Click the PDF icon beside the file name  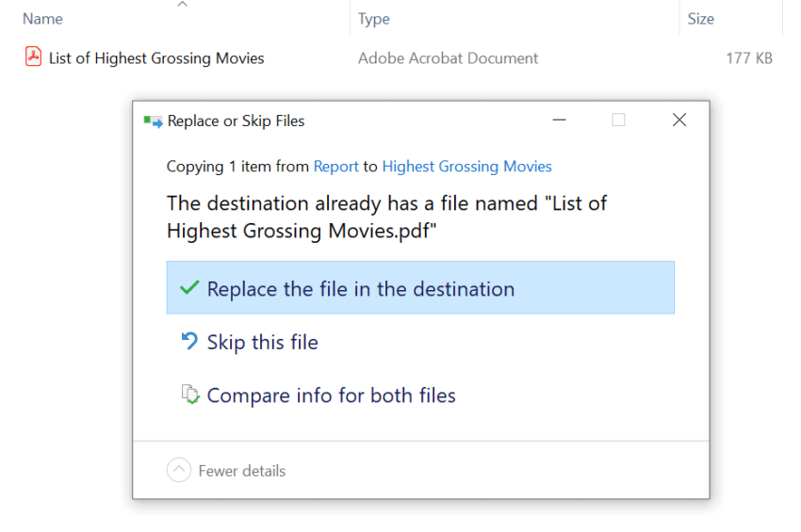pyautogui.click(x=33, y=57)
